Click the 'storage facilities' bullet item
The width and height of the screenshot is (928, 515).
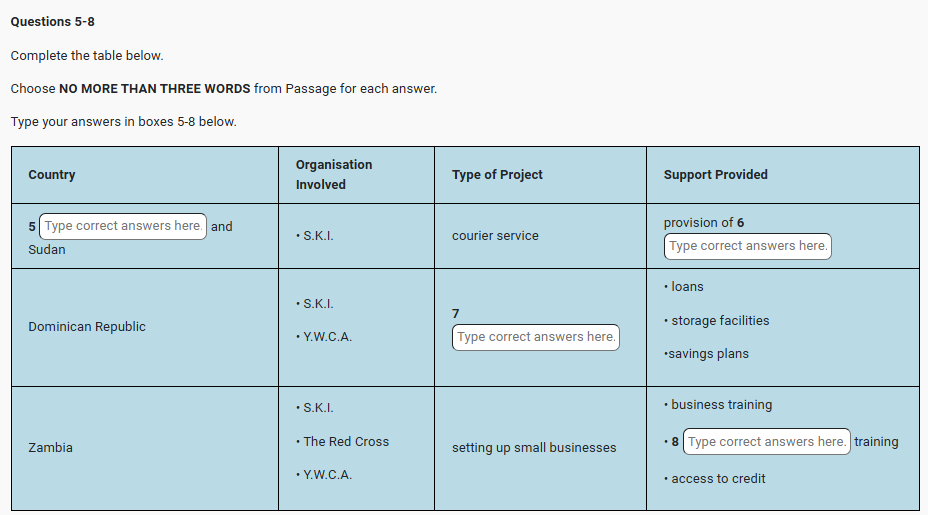[x=720, y=321]
